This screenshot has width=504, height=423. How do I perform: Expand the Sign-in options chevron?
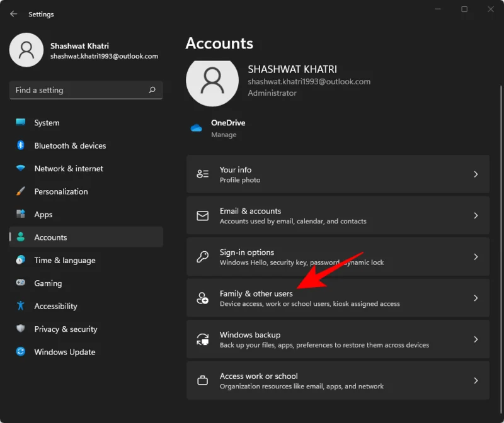[x=476, y=257]
